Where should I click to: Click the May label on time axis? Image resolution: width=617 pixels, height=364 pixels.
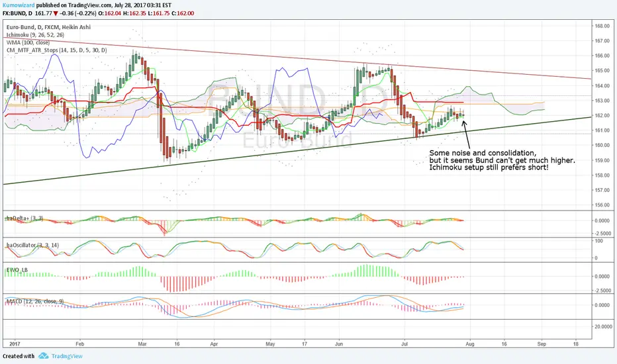270,344
